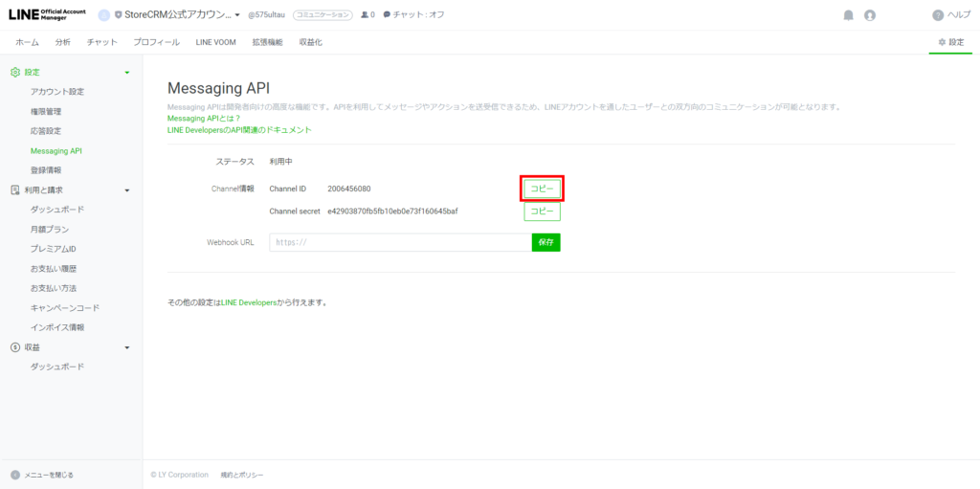
Task: Select 応答設定 in the sidebar
Action: click(x=46, y=131)
